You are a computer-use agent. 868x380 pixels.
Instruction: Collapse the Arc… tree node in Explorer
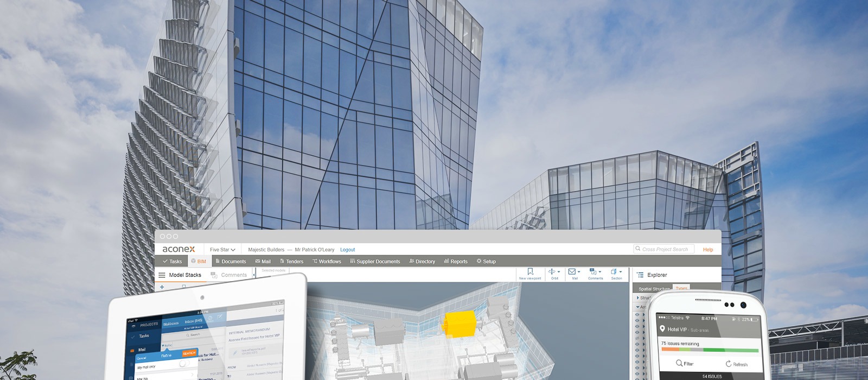click(x=638, y=307)
